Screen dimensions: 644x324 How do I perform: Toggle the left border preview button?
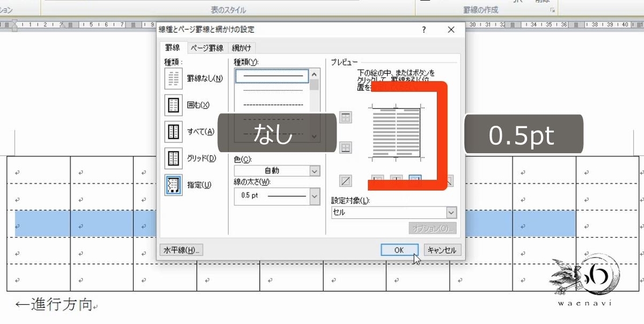coord(377,177)
